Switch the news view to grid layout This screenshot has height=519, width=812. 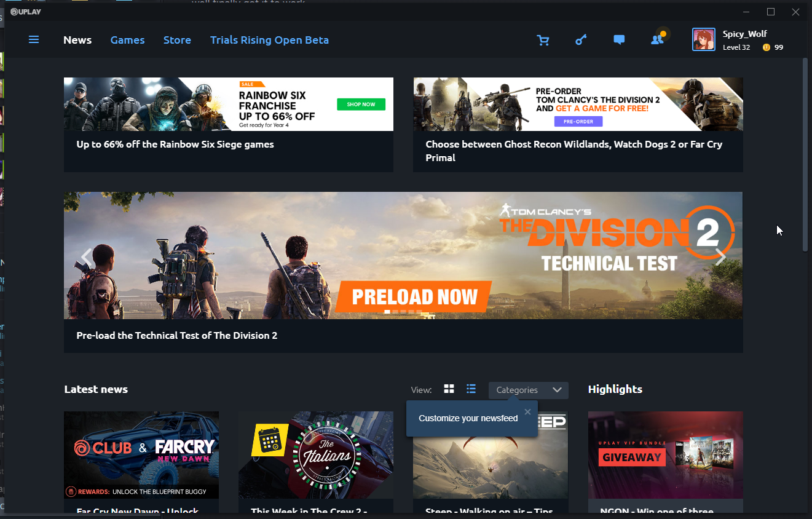[449, 389]
